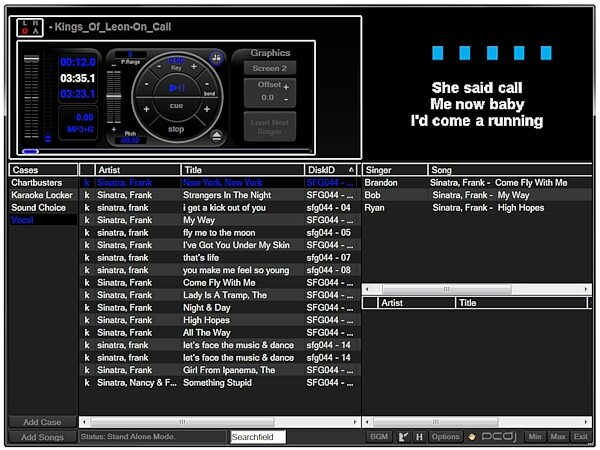Screen dimensions: 600x450
Task: Raise the key with Key plus
Action: (194, 67)
